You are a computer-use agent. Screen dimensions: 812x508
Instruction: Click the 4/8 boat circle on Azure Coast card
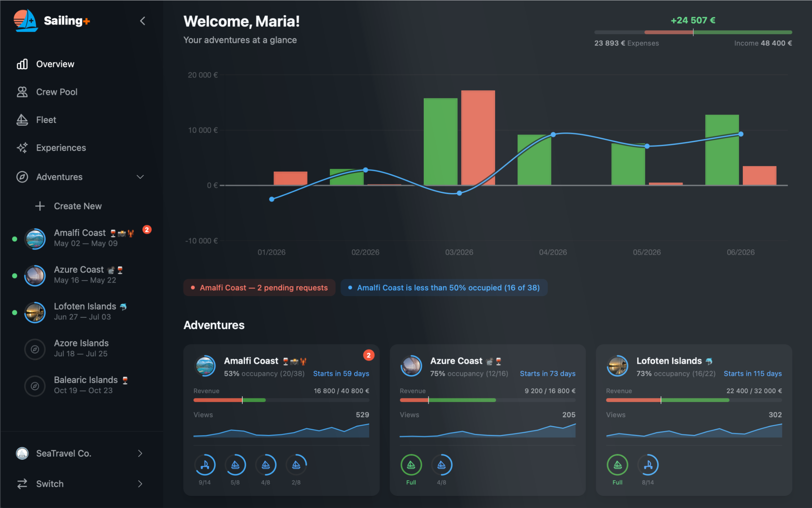point(442,464)
